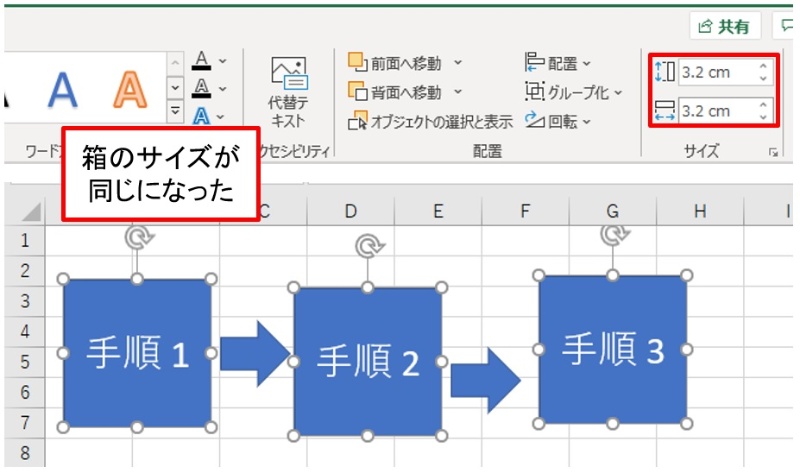Click the 背面へ移動 send backward icon
The width and height of the screenshot is (800, 473).
click(x=358, y=92)
